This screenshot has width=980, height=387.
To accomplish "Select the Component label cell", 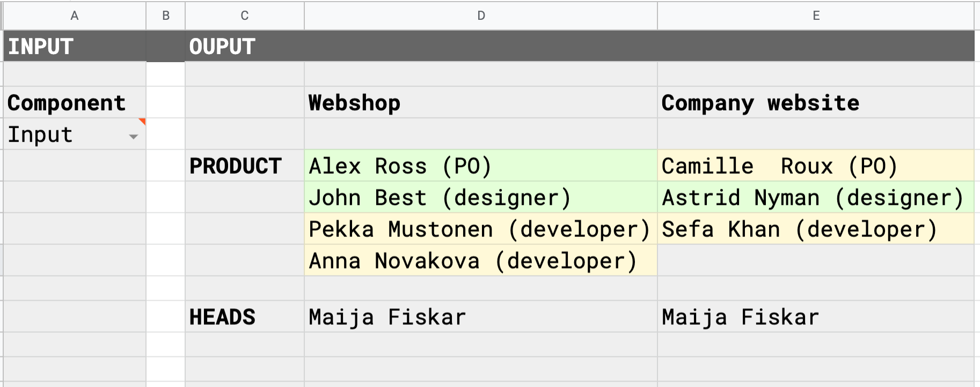I will click(x=75, y=102).
